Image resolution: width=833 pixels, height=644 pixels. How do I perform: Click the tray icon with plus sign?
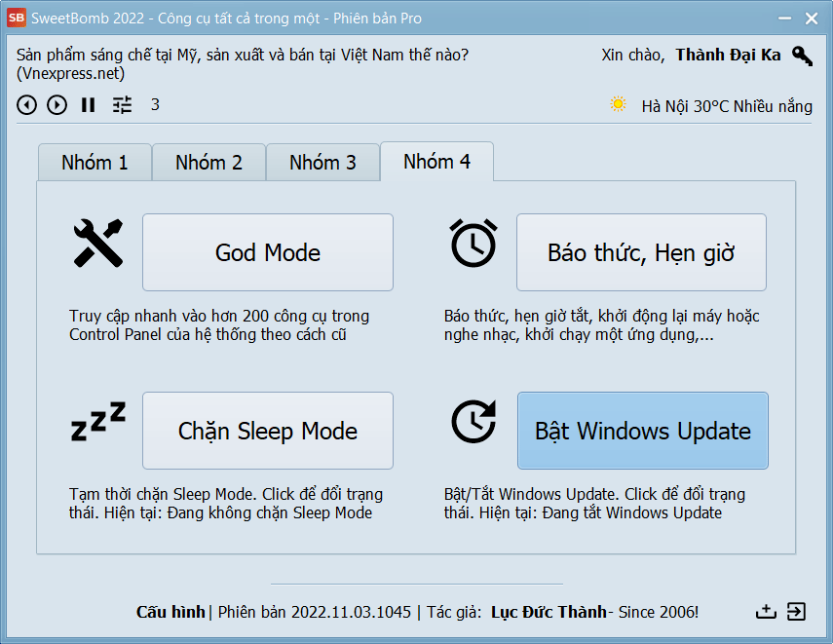pos(766,612)
